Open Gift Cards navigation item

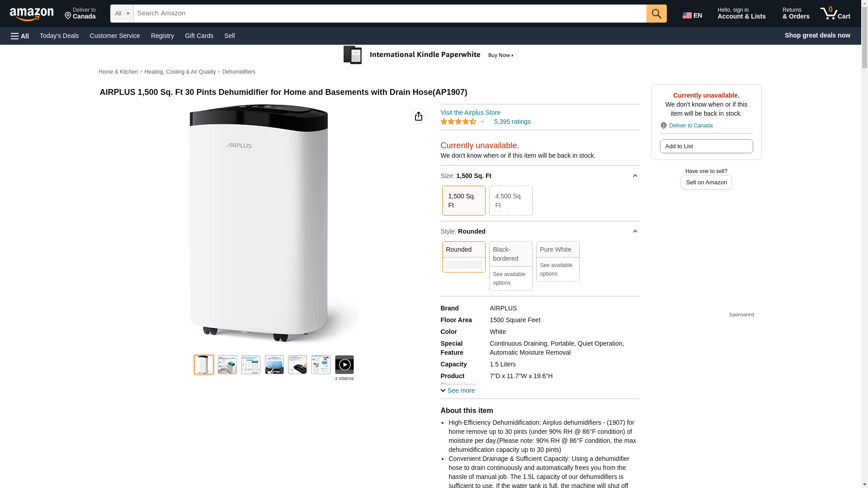point(199,36)
